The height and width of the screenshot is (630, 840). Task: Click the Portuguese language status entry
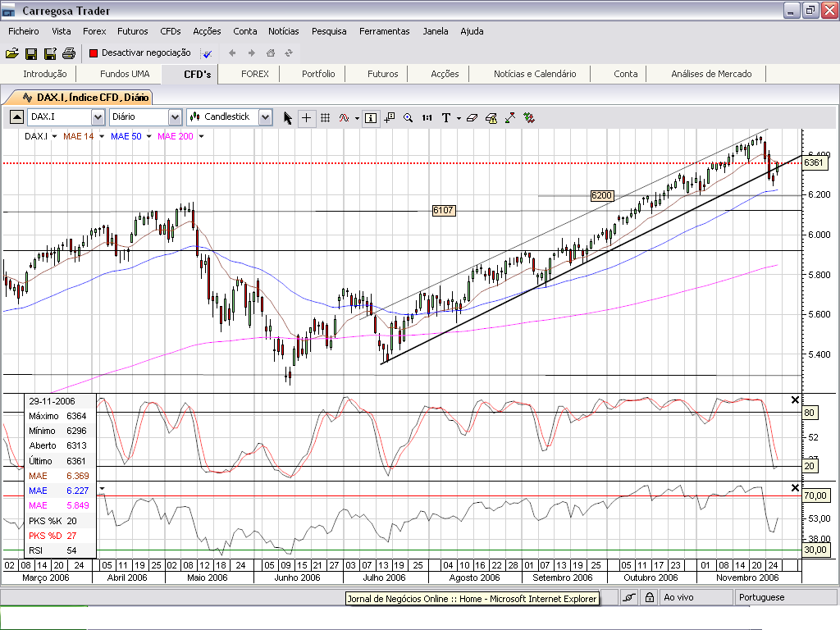pyautogui.click(x=785, y=597)
